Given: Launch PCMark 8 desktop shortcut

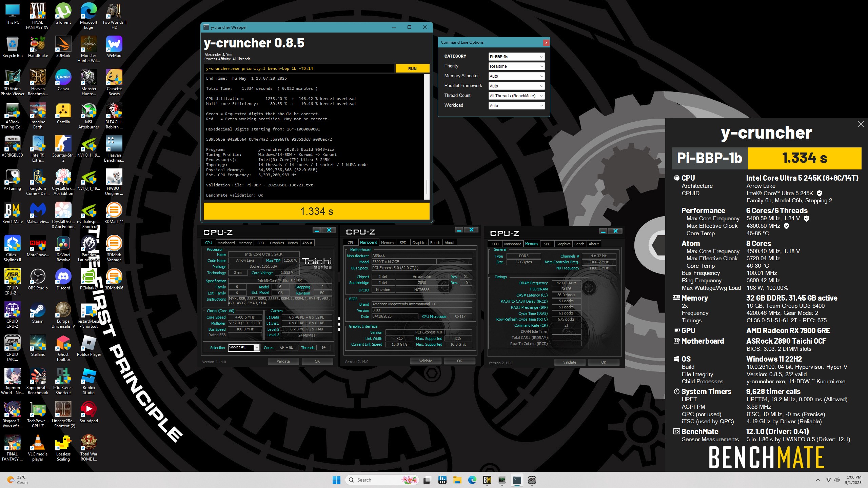Looking at the screenshot, I should pos(88,280).
